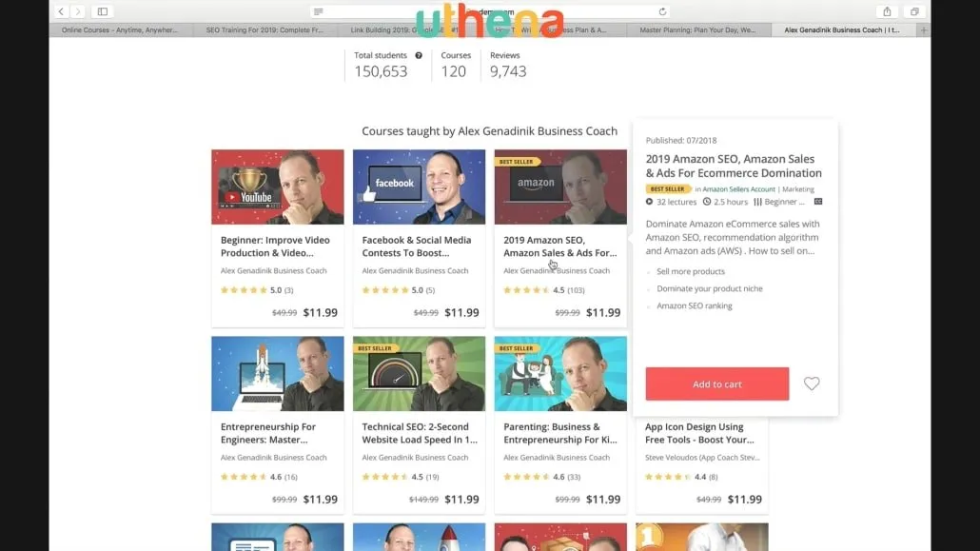This screenshot has height=551, width=980.
Task: Switch to SEO Training For 2019 tab
Action: click(265, 30)
